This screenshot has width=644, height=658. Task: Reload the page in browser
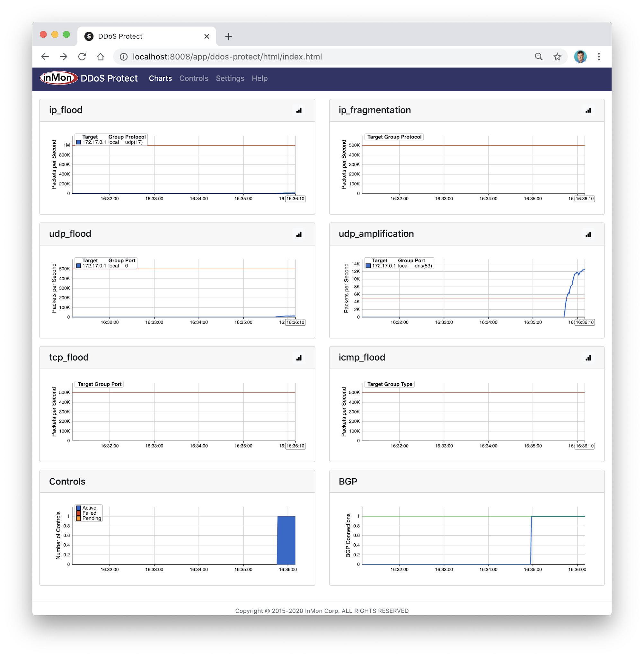point(82,57)
